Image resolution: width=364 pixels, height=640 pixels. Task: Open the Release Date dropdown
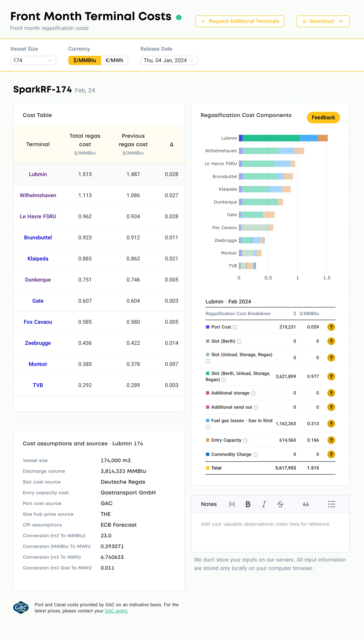click(169, 60)
